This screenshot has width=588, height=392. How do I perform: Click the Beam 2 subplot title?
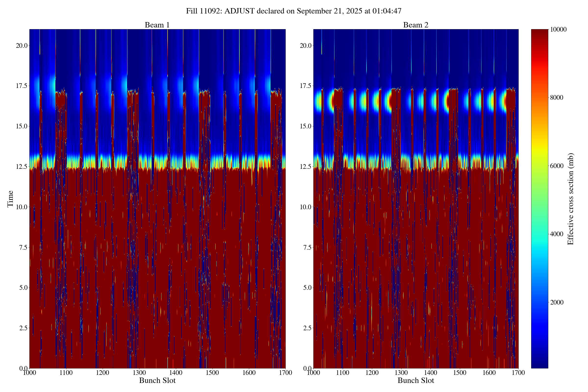(x=416, y=25)
